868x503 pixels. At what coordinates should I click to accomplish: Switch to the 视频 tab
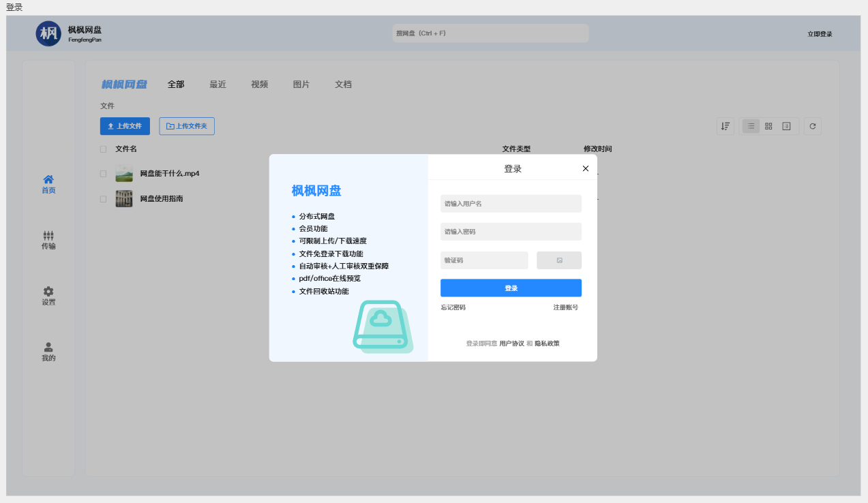click(x=260, y=85)
